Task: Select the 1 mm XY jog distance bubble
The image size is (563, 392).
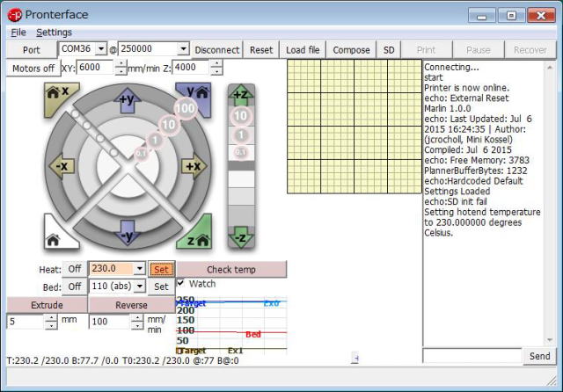Action: coord(155,140)
